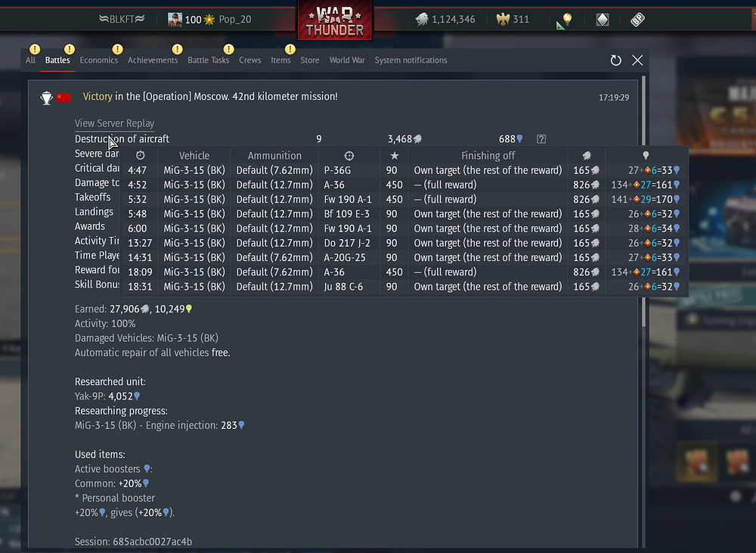Switch to World War tab
Viewport: 756px width, 553px height.
[347, 60]
